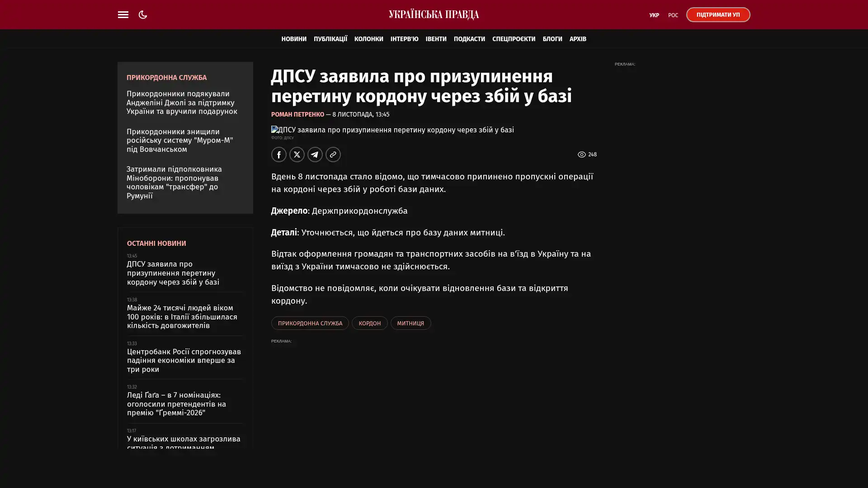Open the Архів menu item
This screenshot has width=868, height=488.
click(577, 39)
